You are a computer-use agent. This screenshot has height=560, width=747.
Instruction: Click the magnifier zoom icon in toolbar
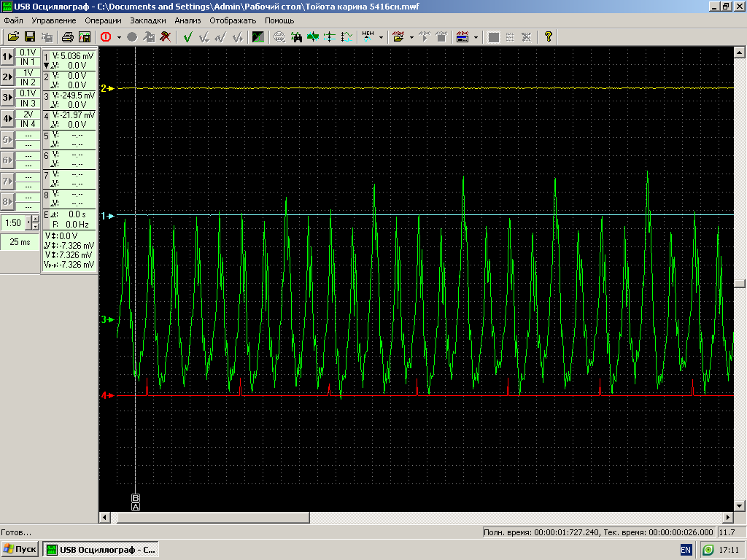pyautogui.click(x=279, y=36)
